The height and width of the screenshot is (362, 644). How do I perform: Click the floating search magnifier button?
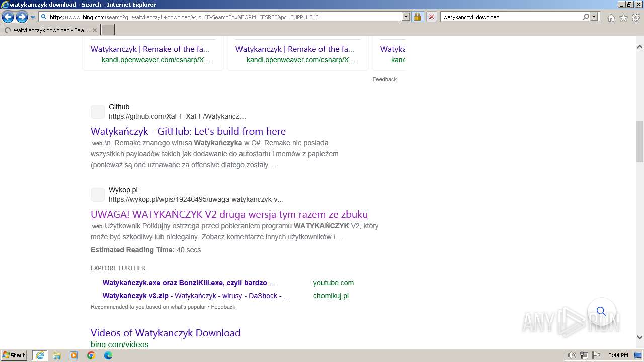pos(601,311)
